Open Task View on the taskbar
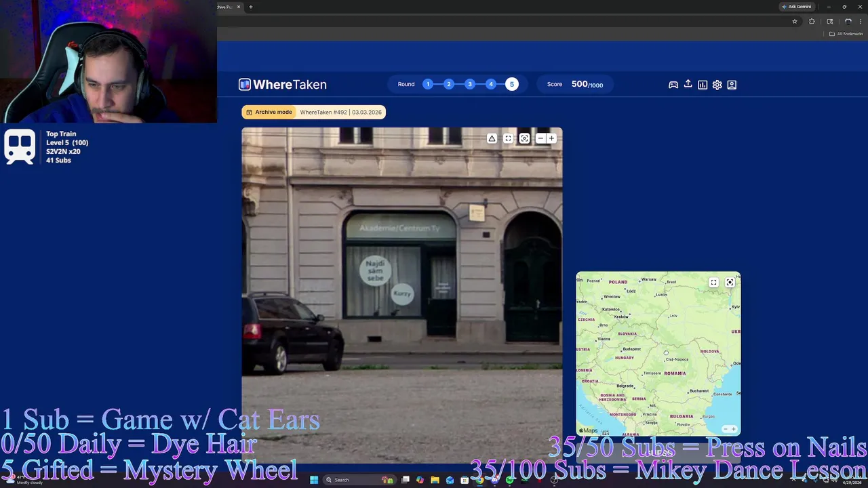Screen dimensions: 868x488 [x=406, y=480]
